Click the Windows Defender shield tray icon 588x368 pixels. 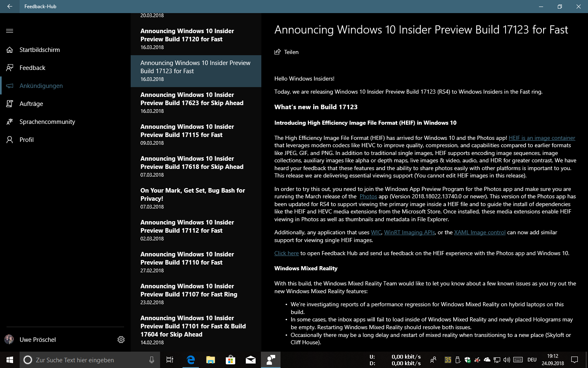pyautogui.click(x=468, y=360)
